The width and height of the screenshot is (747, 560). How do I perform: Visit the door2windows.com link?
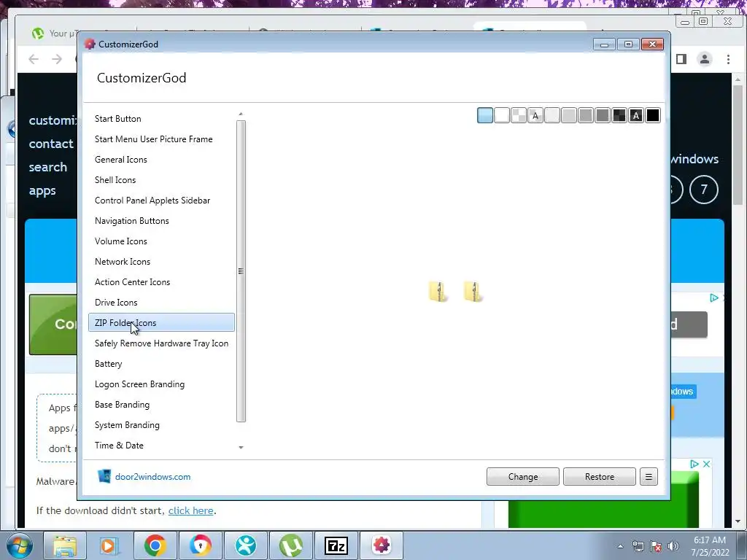(152, 477)
